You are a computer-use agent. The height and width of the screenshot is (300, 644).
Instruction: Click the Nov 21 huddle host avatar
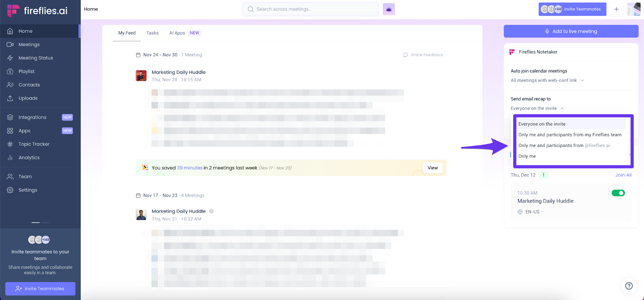141,215
